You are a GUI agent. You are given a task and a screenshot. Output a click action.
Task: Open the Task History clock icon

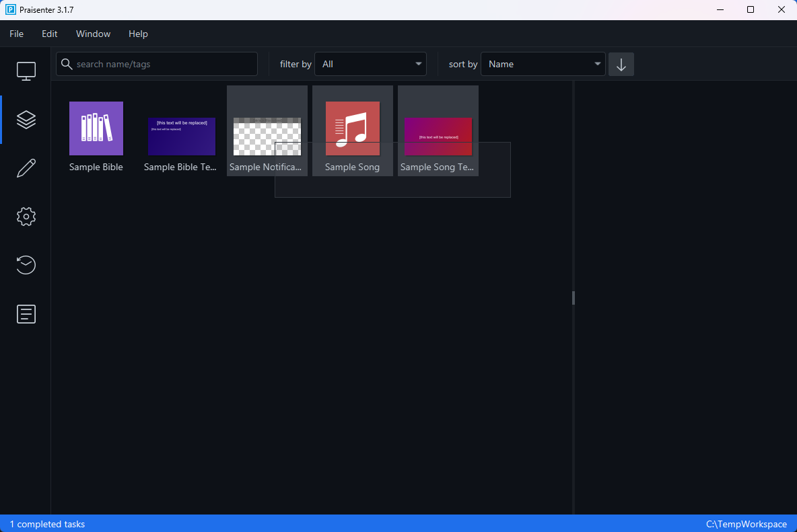pyautogui.click(x=26, y=265)
